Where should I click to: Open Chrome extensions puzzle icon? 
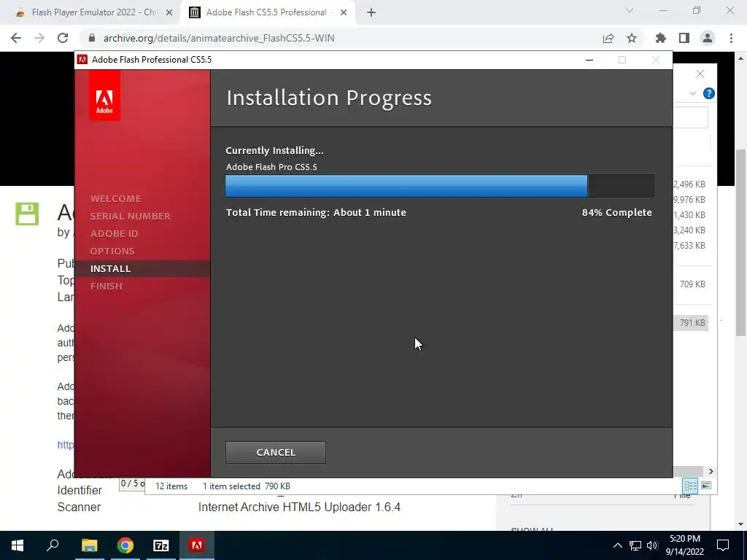(x=661, y=38)
